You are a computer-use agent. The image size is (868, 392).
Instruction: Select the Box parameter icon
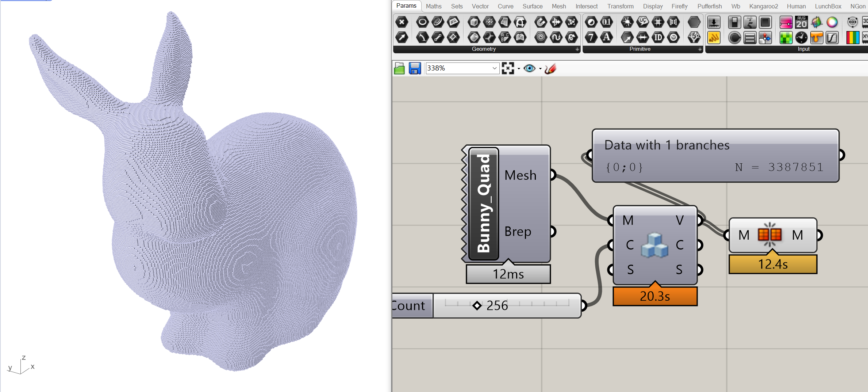coord(474,22)
